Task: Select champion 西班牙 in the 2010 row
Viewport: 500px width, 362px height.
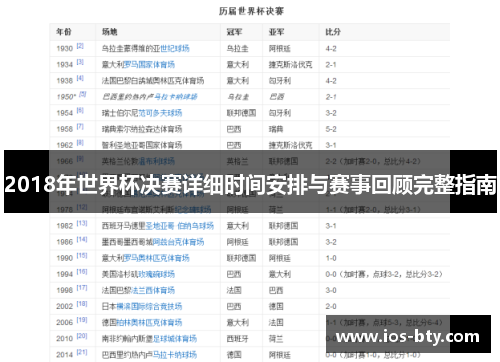Action: (x=238, y=339)
